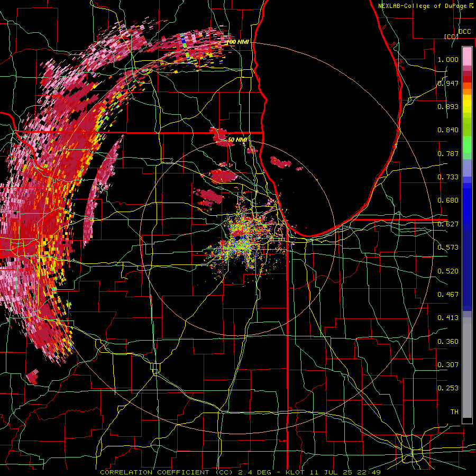Click the 0.253 color scale label
476x476 pixels.
[448, 388]
